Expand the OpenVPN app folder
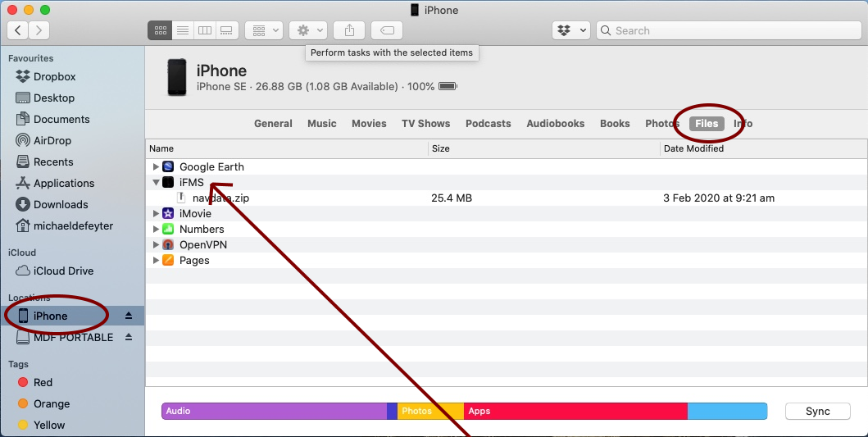The image size is (868, 437). pyautogui.click(x=156, y=244)
